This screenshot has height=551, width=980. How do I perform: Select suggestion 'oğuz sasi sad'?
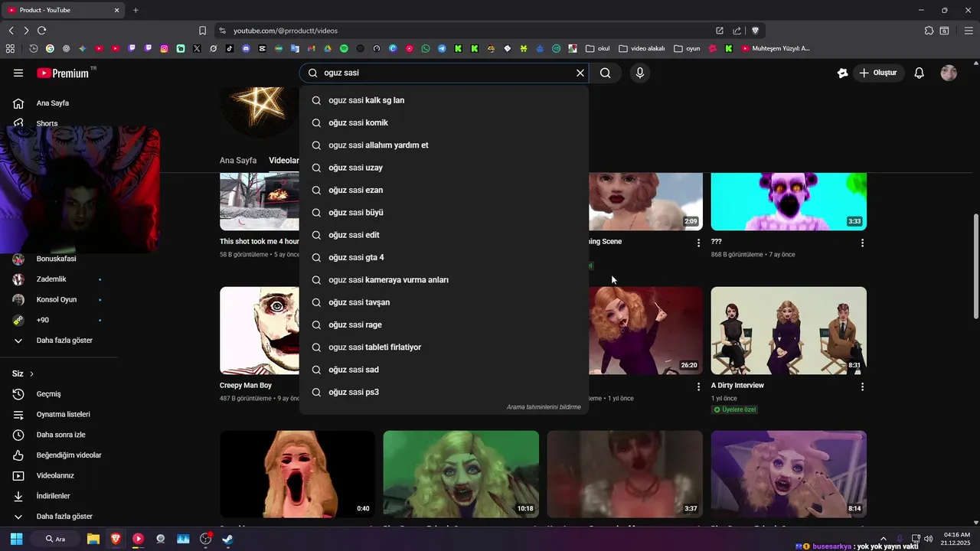pos(444,370)
